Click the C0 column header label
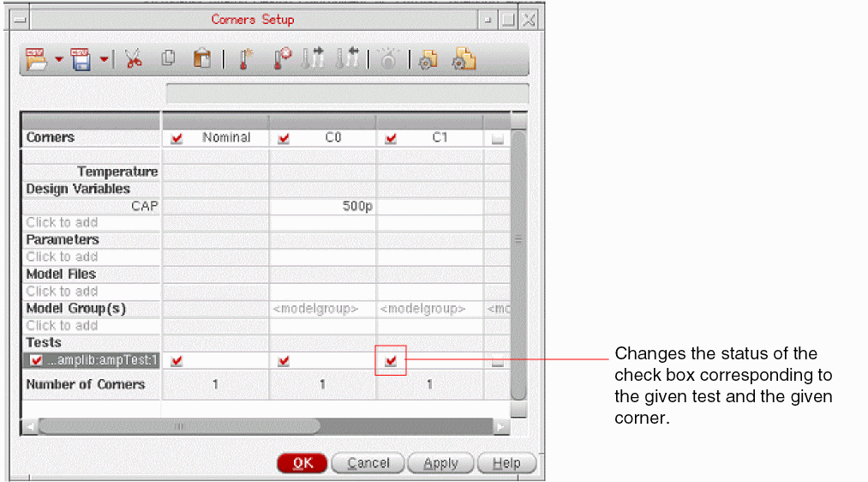Image resolution: width=868 pixels, height=482 pixels. (333, 137)
